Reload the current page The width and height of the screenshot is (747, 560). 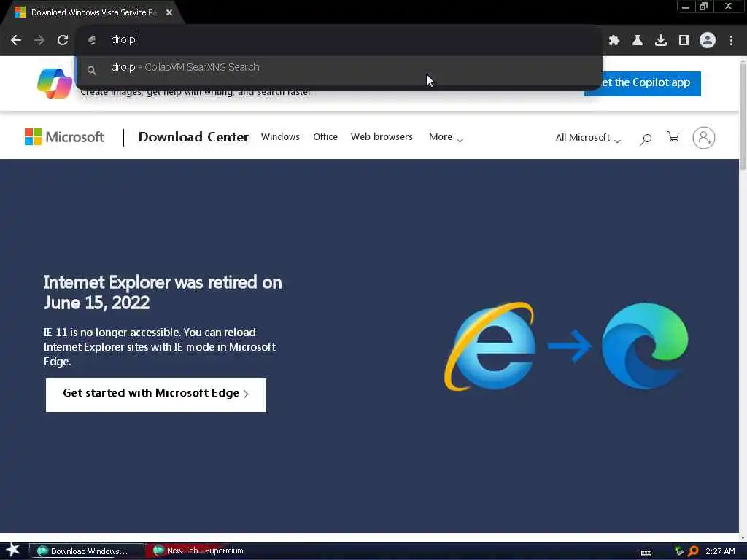pos(63,40)
